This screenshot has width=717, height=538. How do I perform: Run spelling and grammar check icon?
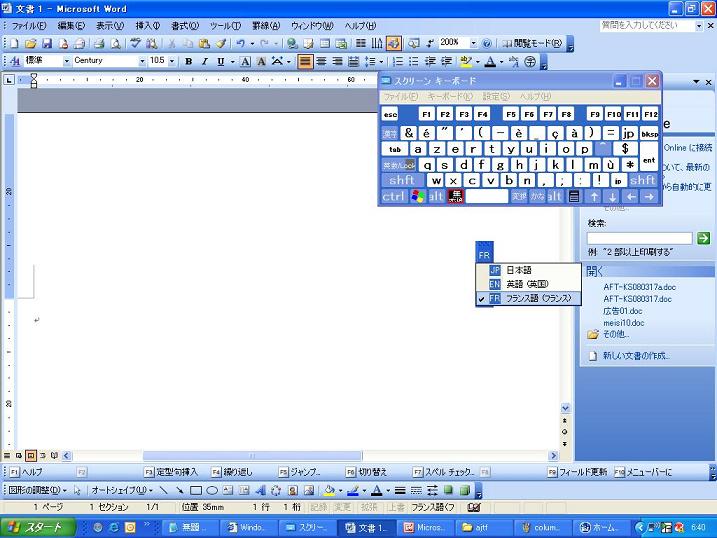(x=135, y=43)
